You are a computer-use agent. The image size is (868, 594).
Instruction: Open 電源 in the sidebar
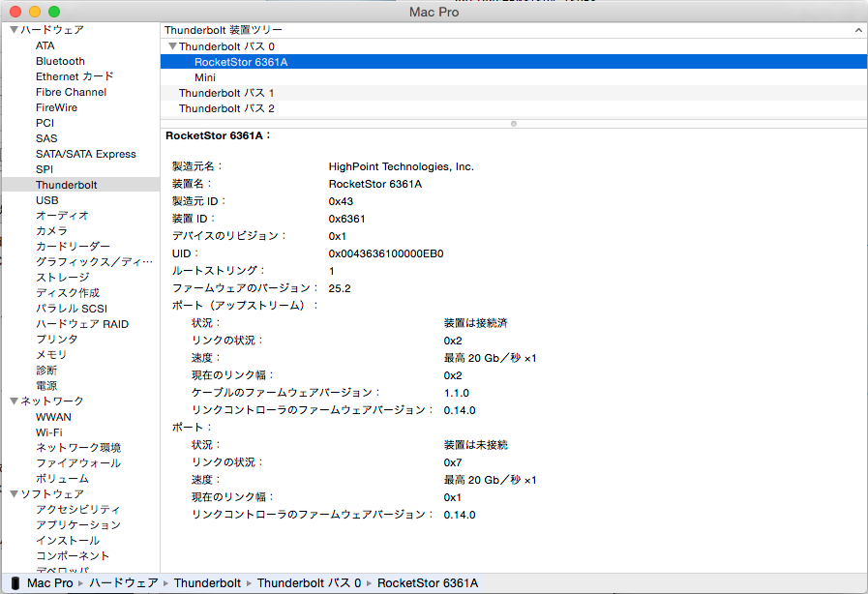click(x=46, y=386)
